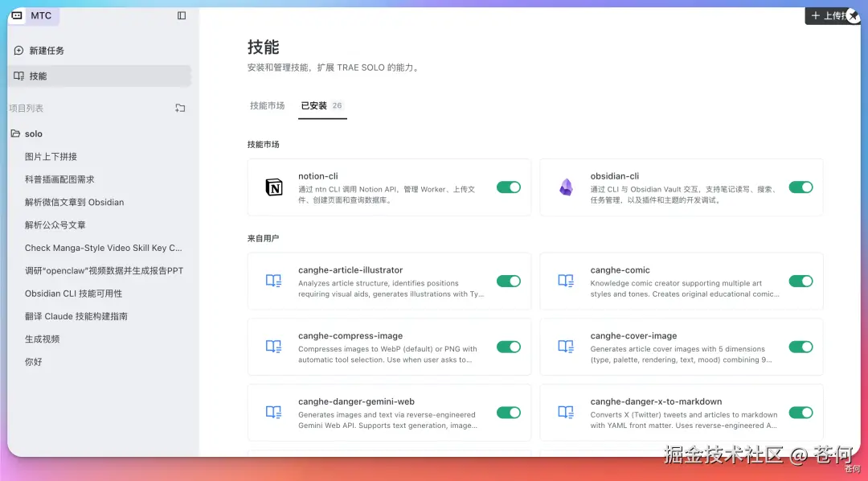Open the 已安装 tab

click(x=315, y=105)
